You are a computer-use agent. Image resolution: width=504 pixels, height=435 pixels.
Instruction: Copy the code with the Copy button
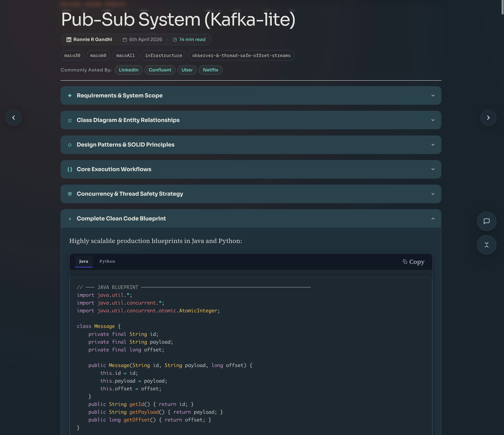point(413,262)
